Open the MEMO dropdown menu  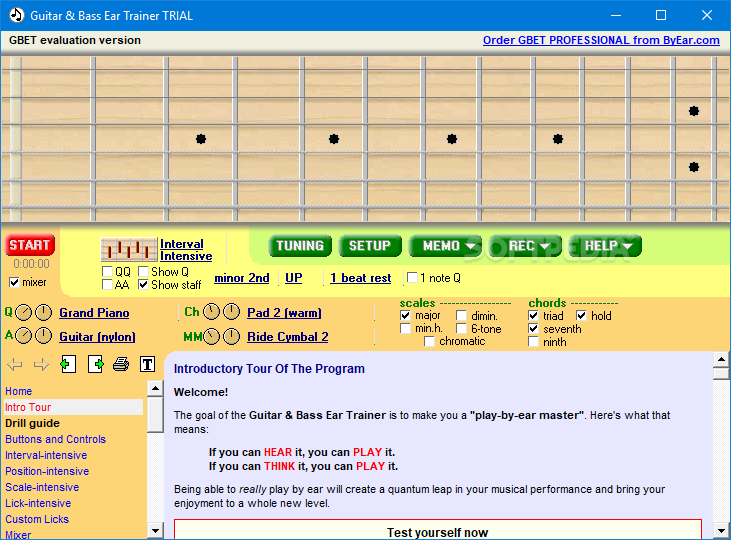point(446,246)
